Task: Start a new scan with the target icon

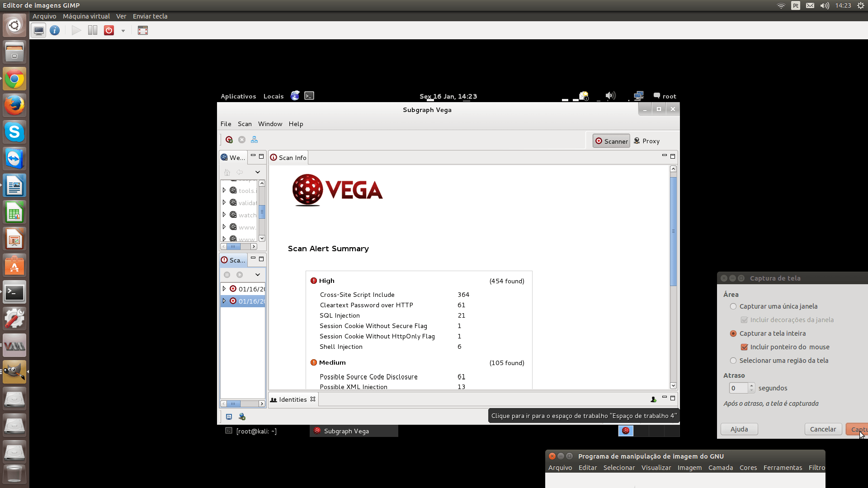Action: [229, 140]
